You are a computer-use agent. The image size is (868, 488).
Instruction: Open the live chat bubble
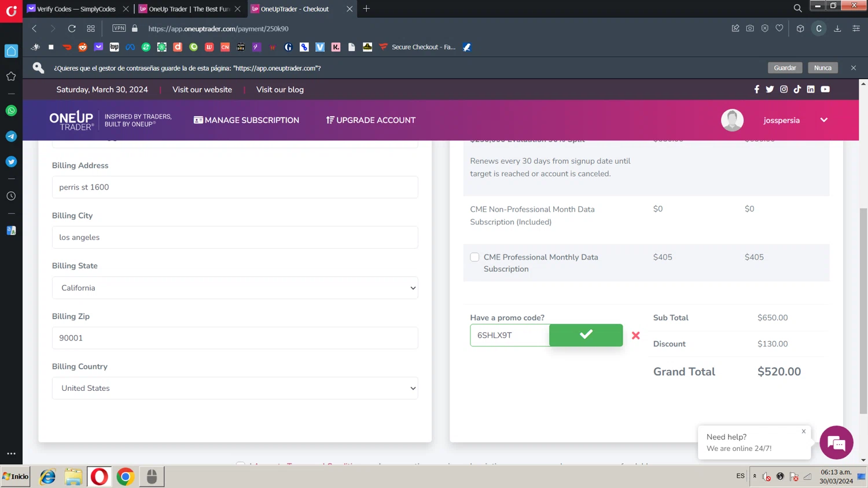click(836, 442)
